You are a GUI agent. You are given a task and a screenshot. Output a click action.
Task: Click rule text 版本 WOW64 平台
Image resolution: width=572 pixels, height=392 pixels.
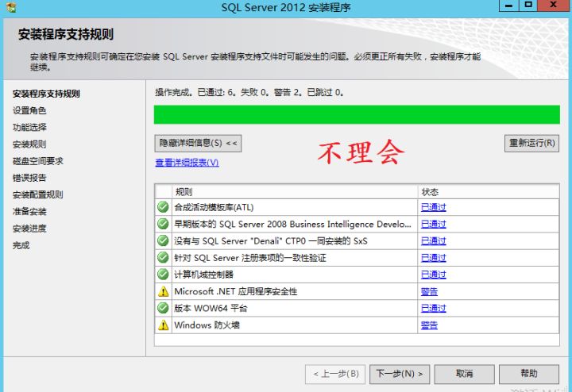click(x=211, y=308)
